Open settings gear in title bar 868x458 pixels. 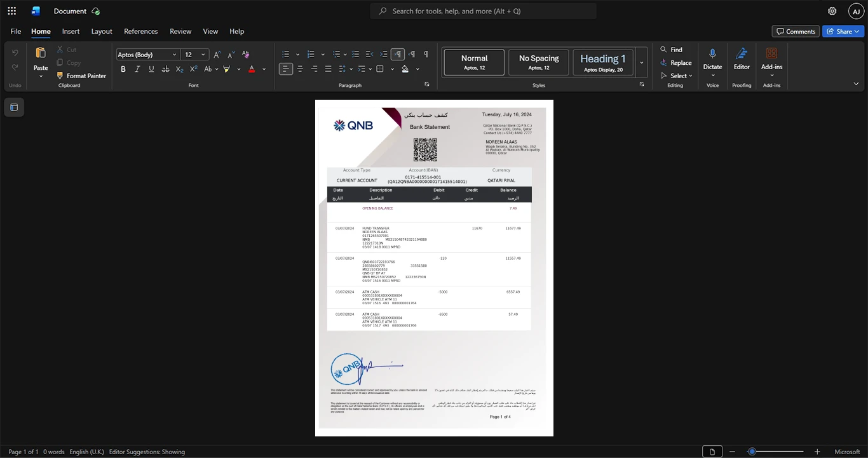pos(832,11)
